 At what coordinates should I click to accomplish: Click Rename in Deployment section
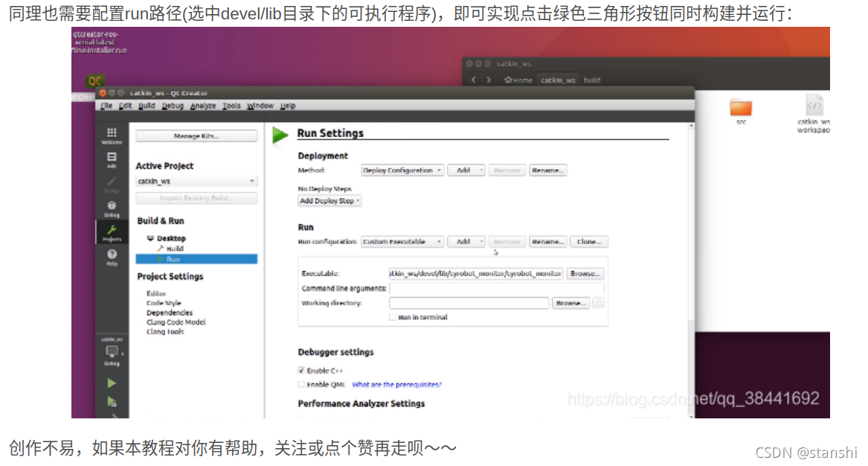tap(547, 170)
